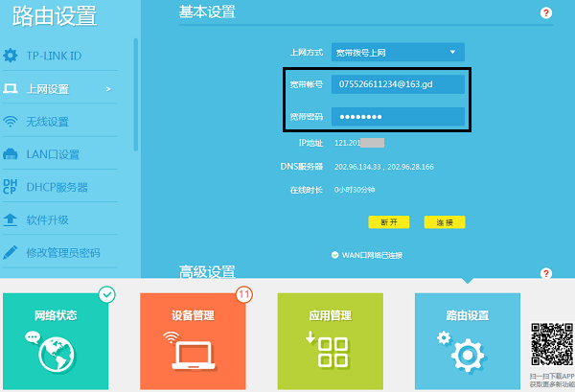Click the sidebar vertical scrollbar

(x=136, y=95)
